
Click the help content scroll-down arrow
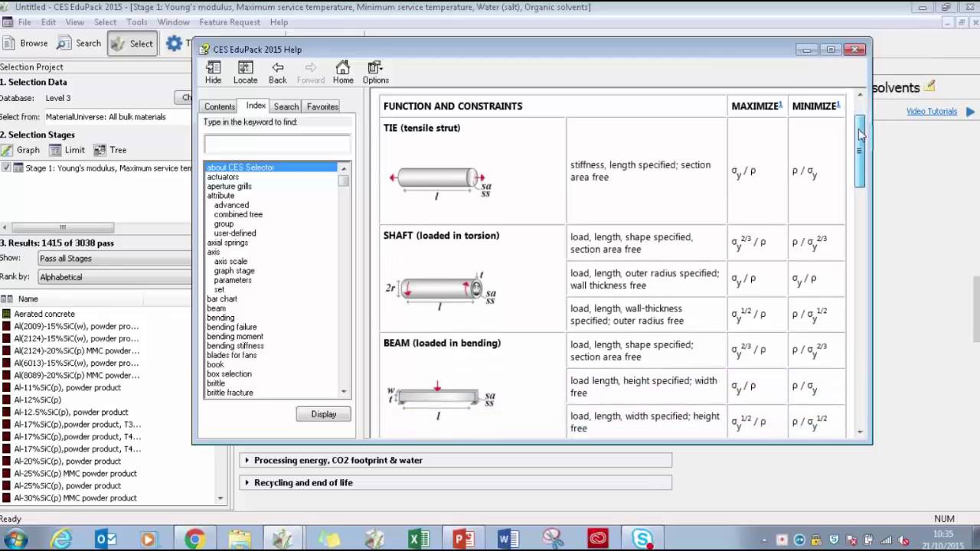point(860,432)
